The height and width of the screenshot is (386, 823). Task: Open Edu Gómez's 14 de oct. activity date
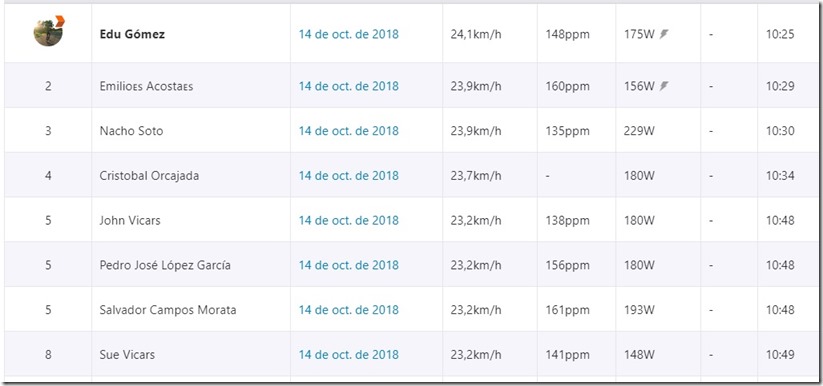[x=349, y=35]
